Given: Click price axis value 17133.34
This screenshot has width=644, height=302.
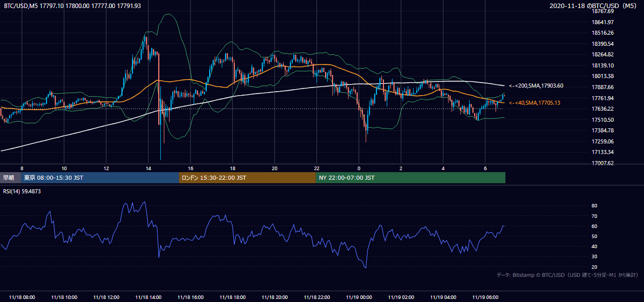Looking at the screenshot, I should (603, 152).
